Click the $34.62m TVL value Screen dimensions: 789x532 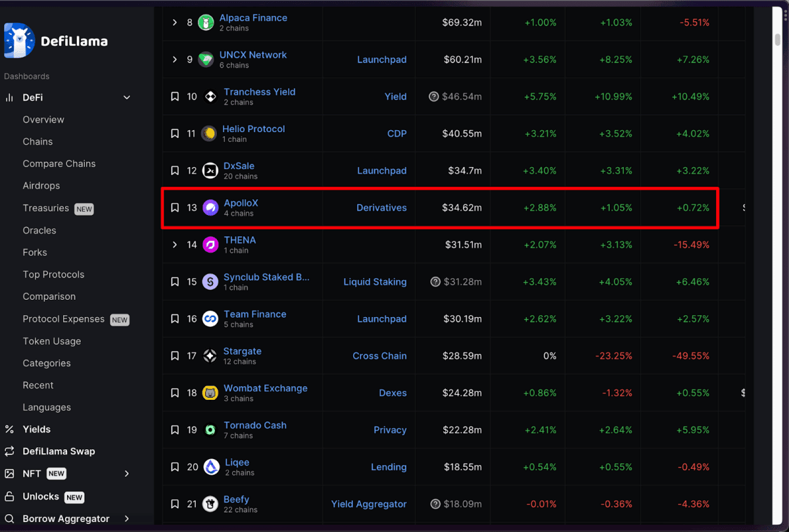click(x=462, y=208)
